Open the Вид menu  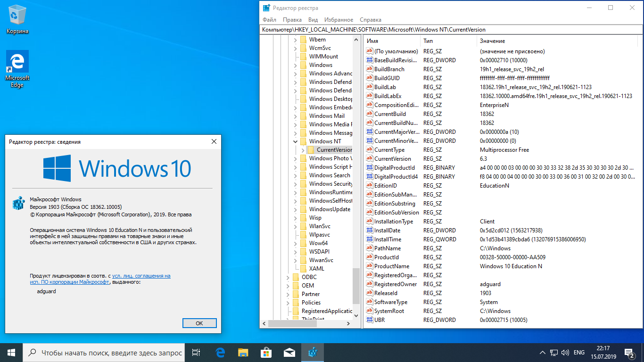[313, 20]
